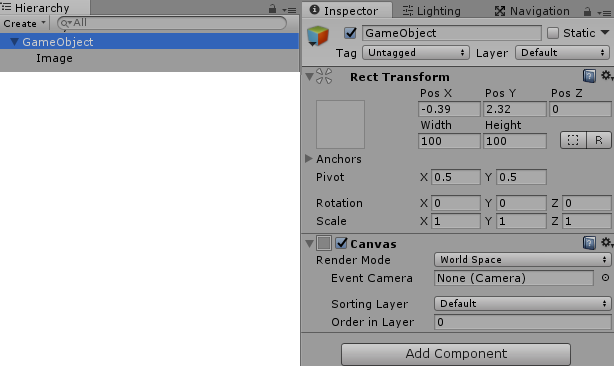Toggle Blueprint mode button in Rect Transform
Screen dimensions: 614x366
[573, 140]
